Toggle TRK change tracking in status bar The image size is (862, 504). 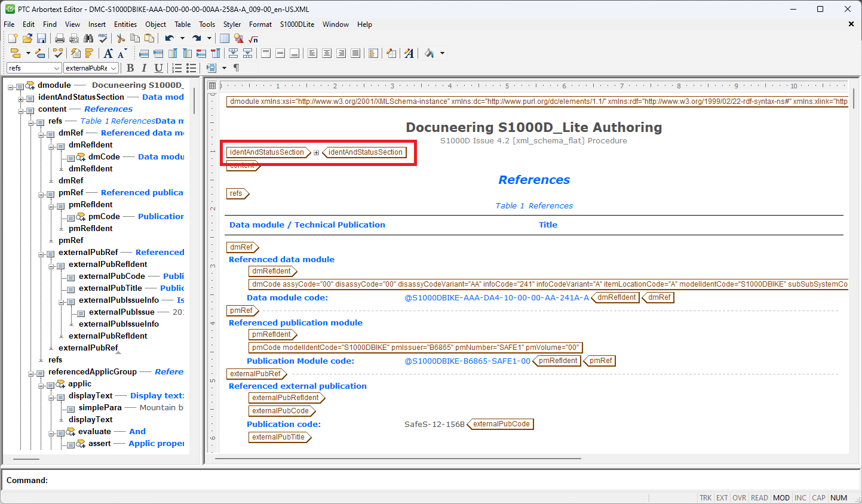(x=705, y=497)
